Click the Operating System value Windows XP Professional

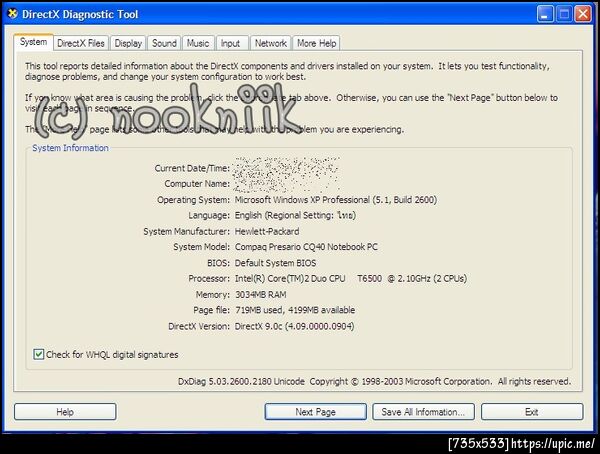coord(336,199)
